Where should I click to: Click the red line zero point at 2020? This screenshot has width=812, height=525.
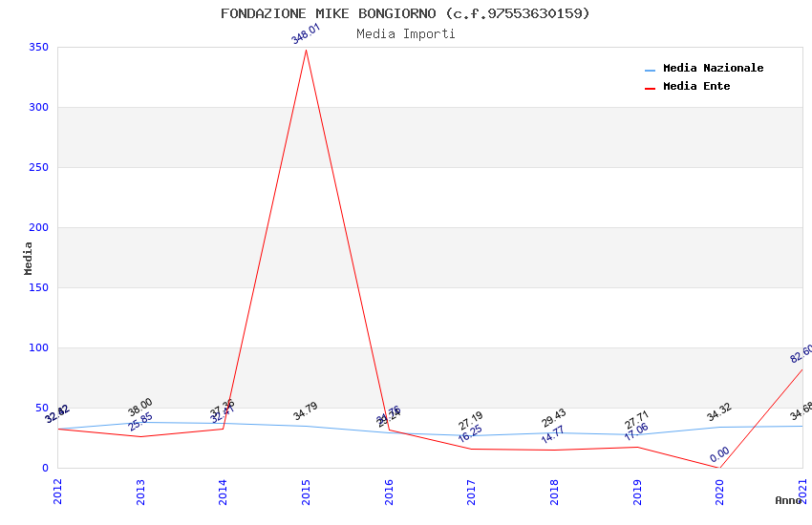(719, 468)
